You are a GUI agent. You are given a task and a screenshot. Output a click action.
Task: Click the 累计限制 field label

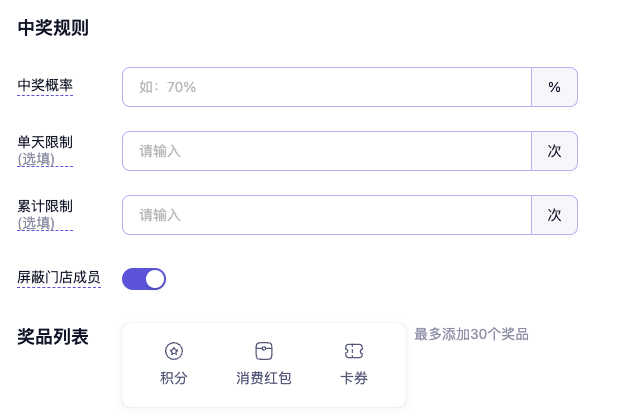pos(45,206)
